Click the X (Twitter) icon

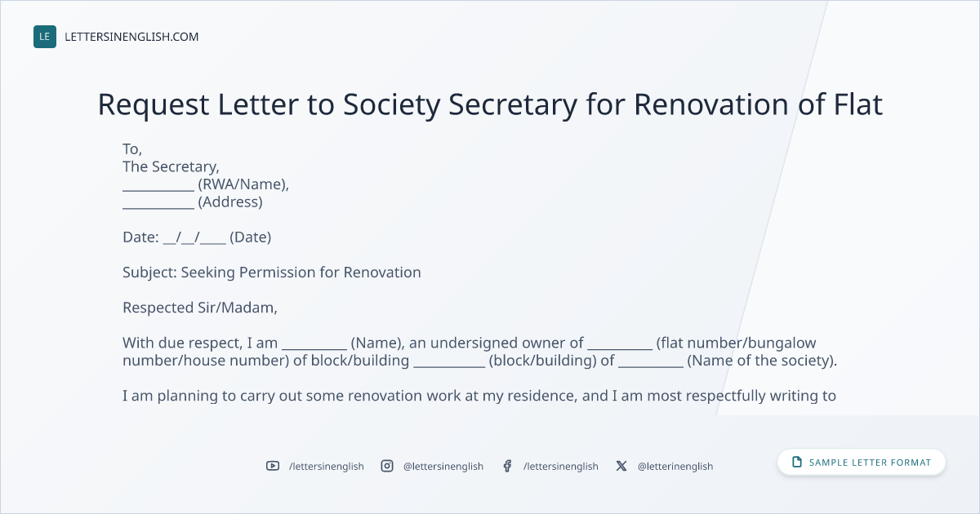[x=621, y=466]
